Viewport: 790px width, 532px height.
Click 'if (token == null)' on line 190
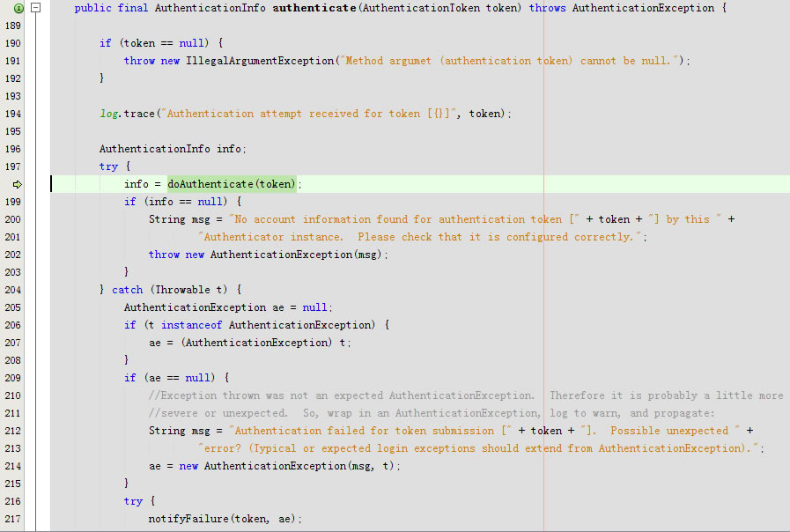point(153,43)
